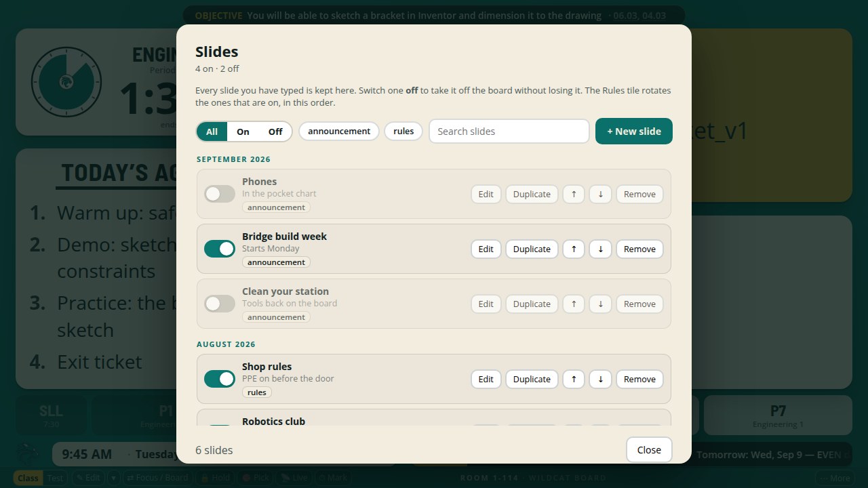The width and height of the screenshot is (868, 488).
Task: Move the Shop rules slide down
Action: 600,379
